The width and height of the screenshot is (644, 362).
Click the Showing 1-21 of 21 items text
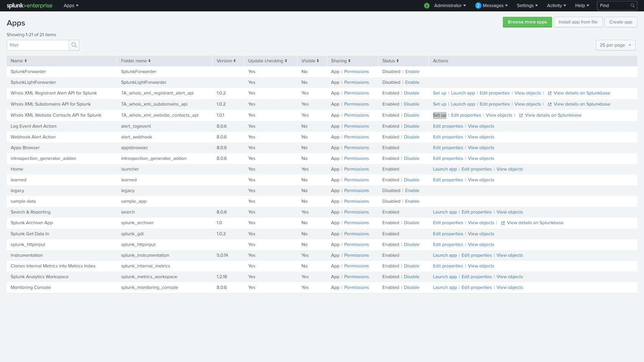[31, 35]
